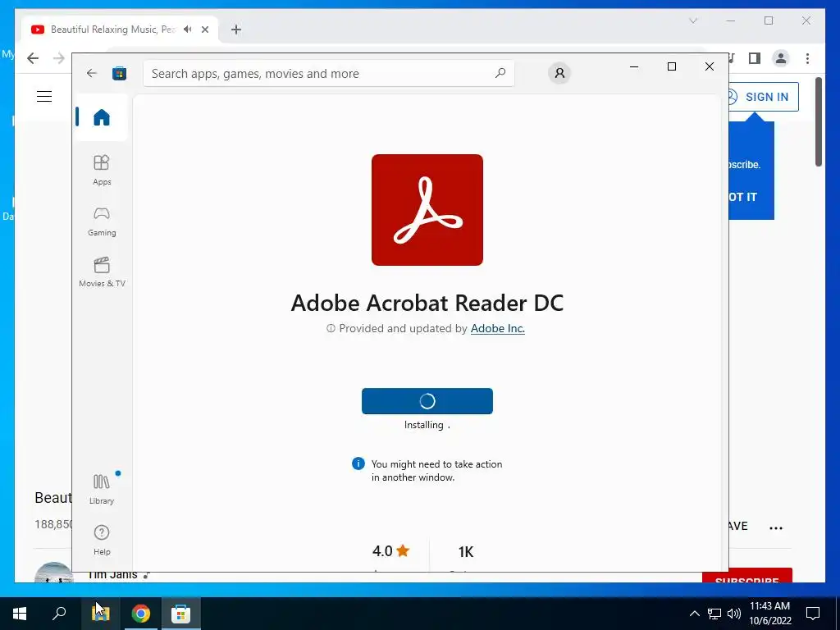Open the Gaming section
Viewport: 840px width, 630px height.
(x=102, y=221)
